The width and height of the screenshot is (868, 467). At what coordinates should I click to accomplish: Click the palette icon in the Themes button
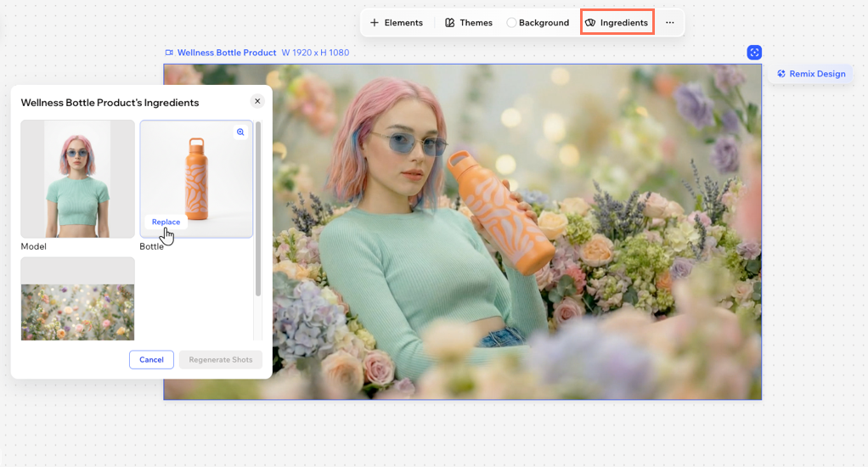[449, 23]
